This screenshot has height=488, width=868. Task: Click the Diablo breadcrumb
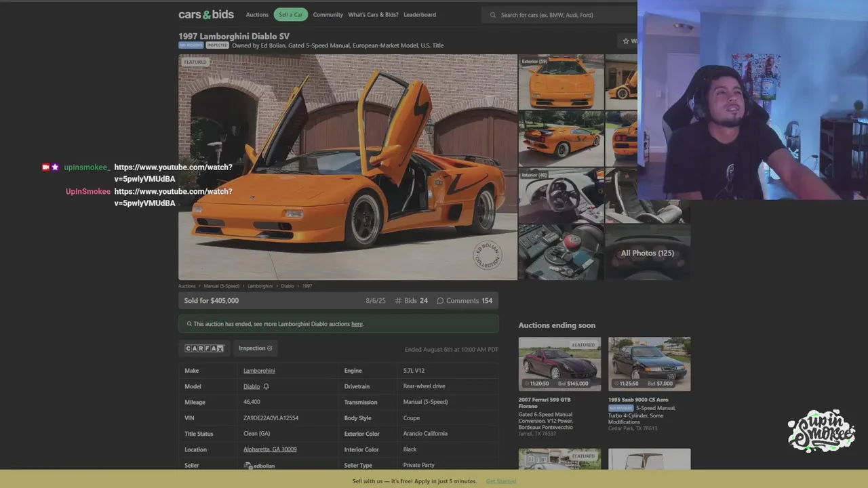coord(288,286)
